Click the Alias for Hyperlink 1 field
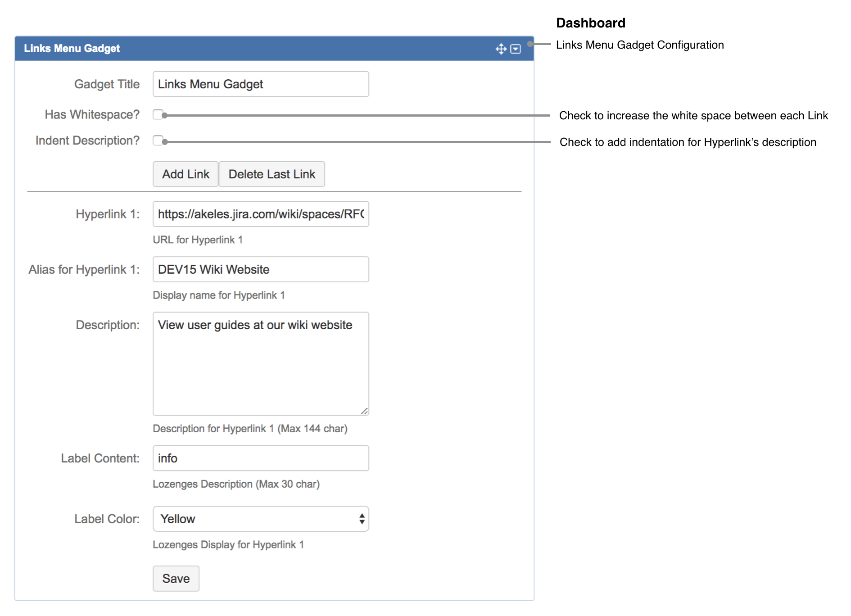 coord(260,269)
